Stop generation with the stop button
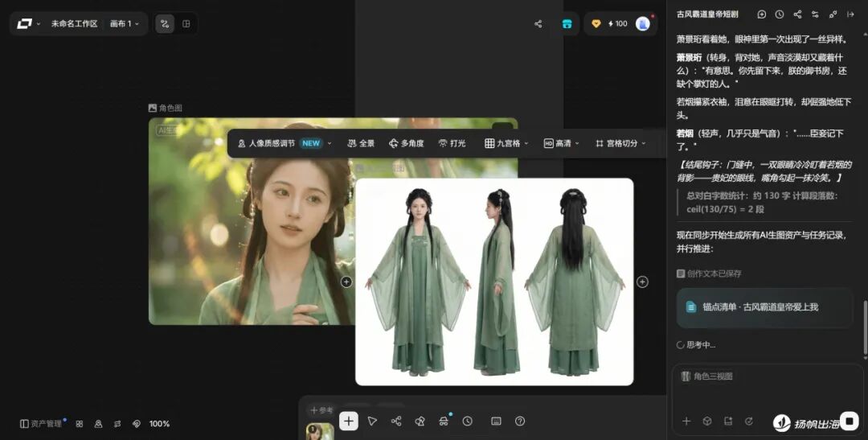 [x=850, y=421]
